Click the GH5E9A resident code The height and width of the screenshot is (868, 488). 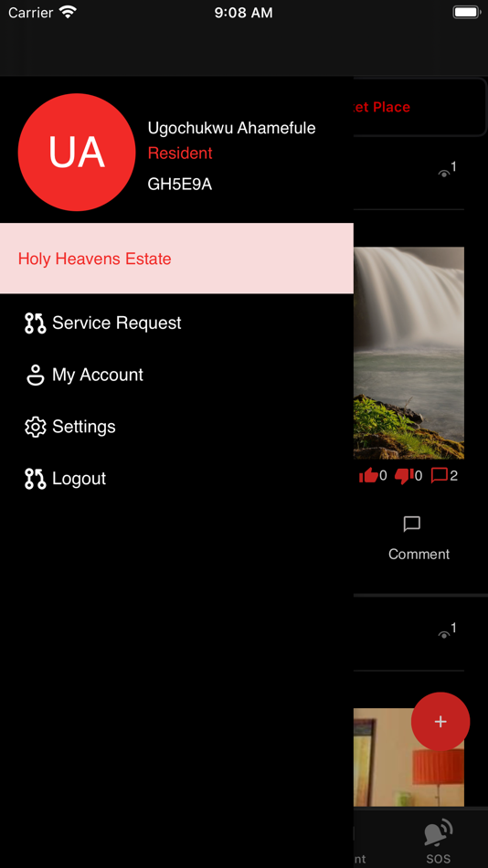tap(180, 185)
